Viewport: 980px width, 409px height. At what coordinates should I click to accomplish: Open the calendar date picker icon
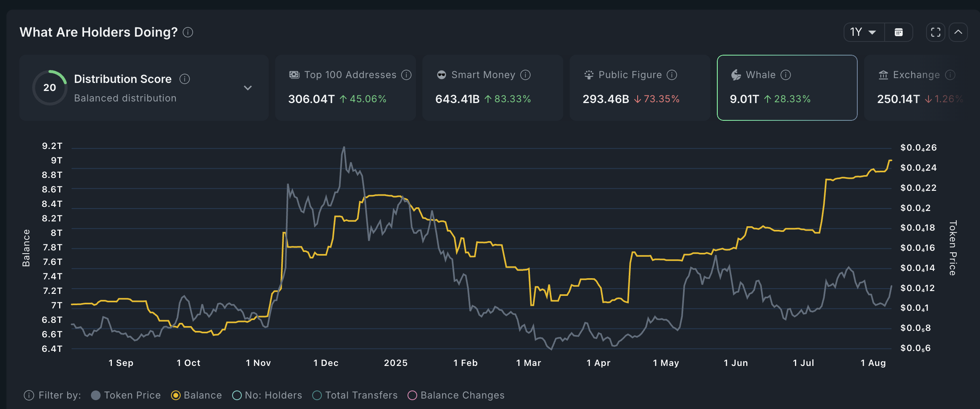pos(898,32)
